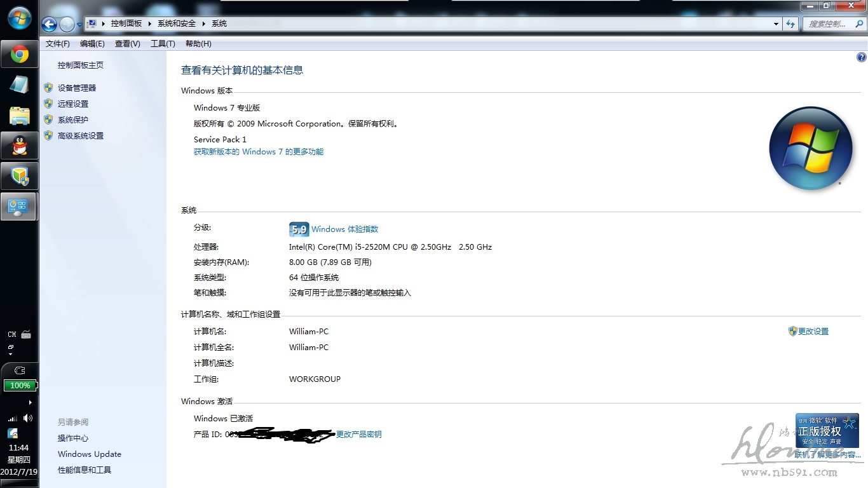Click the help question mark icon

click(x=861, y=58)
